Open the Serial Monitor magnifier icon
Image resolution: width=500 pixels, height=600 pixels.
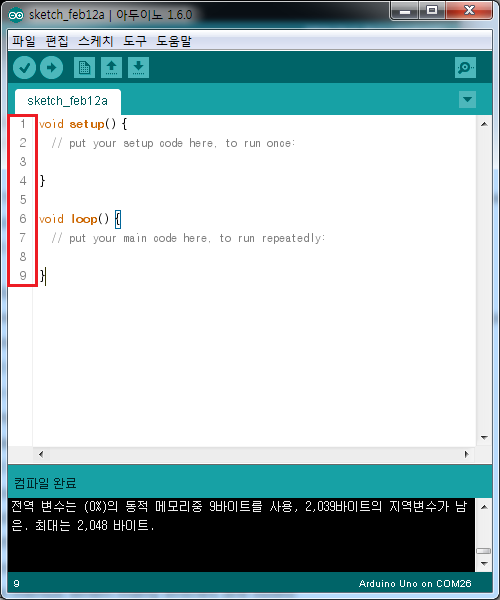[x=465, y=68]
